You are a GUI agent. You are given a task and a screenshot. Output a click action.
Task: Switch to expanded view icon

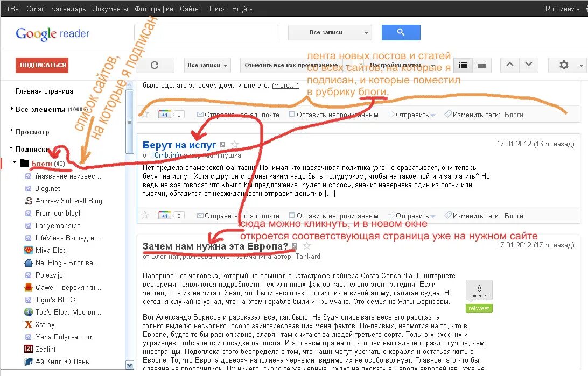[x=463, y=65]
